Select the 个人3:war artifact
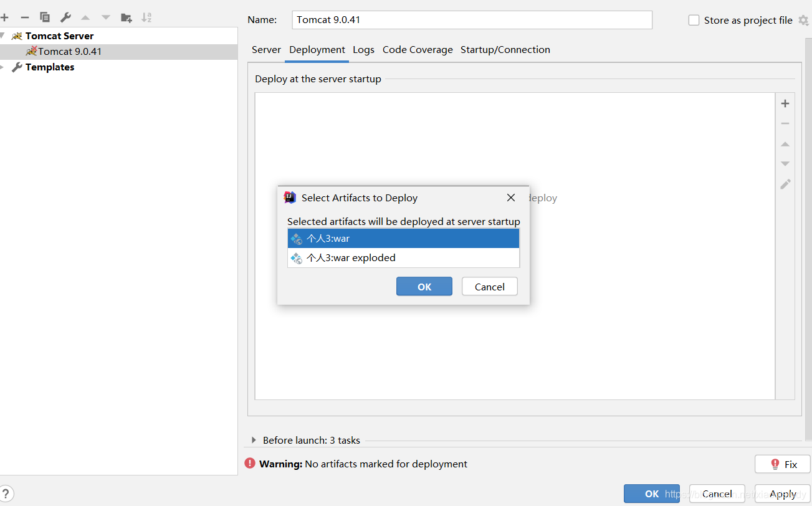The image size is (812, 506). tap(403, 239)
